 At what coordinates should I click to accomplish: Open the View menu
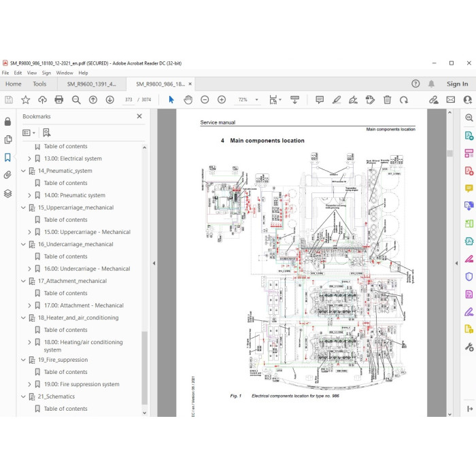[32, 73]
